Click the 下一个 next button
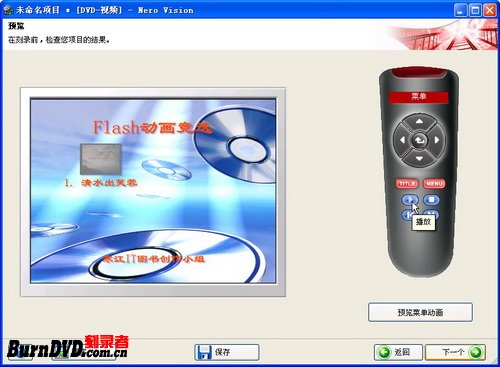This screenshot has width=500, height=367. click(455, 352)
